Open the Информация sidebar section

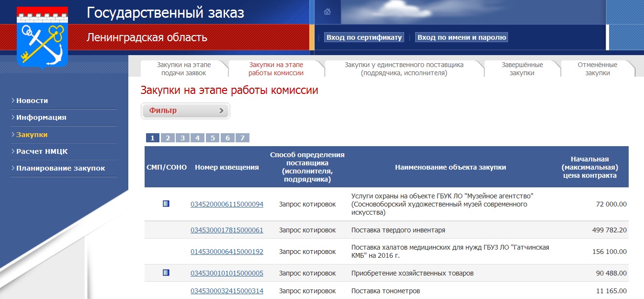coord(41,117)
